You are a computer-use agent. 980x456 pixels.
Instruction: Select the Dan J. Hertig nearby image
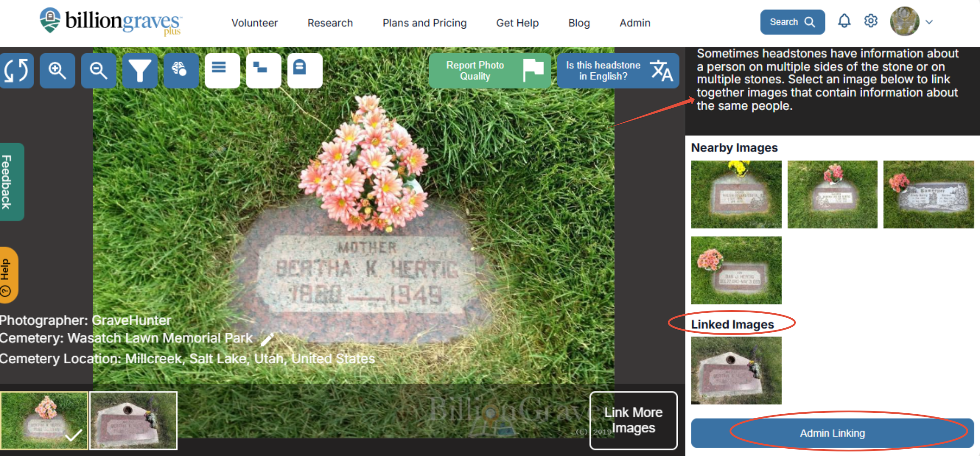[x=736, y=270]
